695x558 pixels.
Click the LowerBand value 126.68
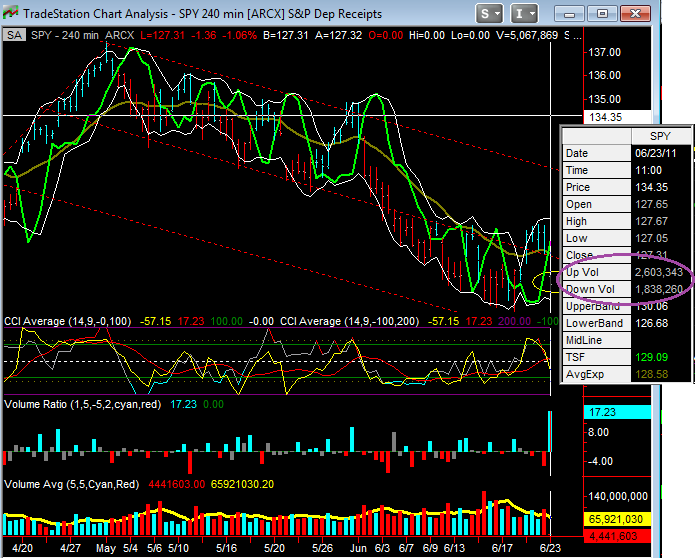(x=651, y=323)
